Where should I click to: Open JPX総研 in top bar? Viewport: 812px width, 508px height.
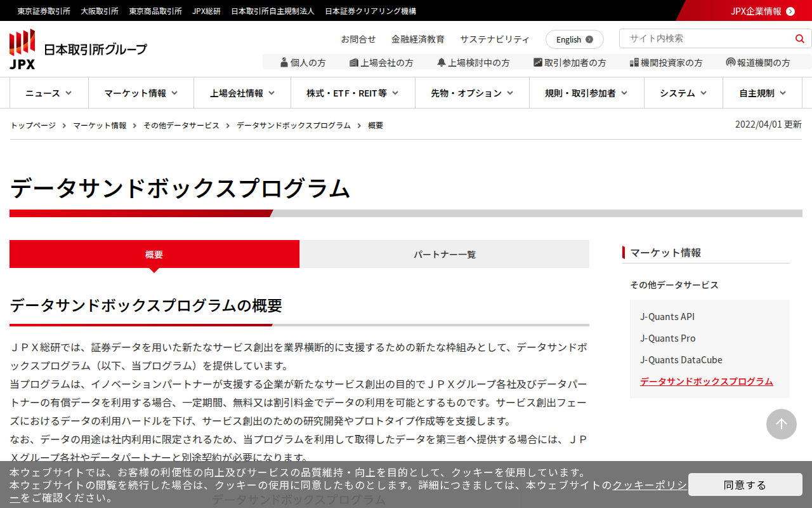[x=207, y=11]
